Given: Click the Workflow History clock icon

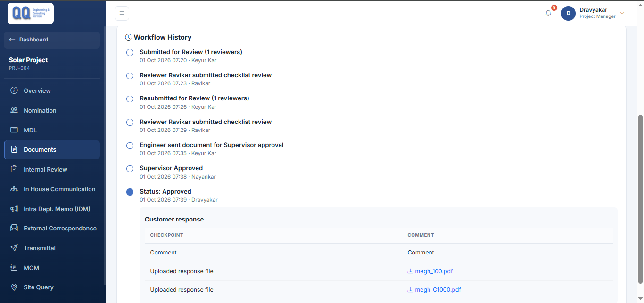Looking at the screenshot, I should (x=128, y=37).
